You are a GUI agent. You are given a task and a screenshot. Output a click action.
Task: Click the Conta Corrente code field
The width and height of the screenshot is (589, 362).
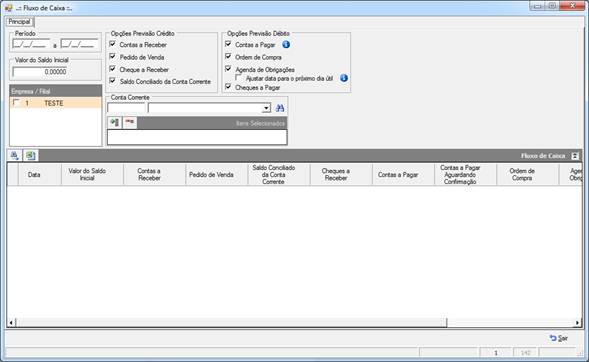pos(126,108)
